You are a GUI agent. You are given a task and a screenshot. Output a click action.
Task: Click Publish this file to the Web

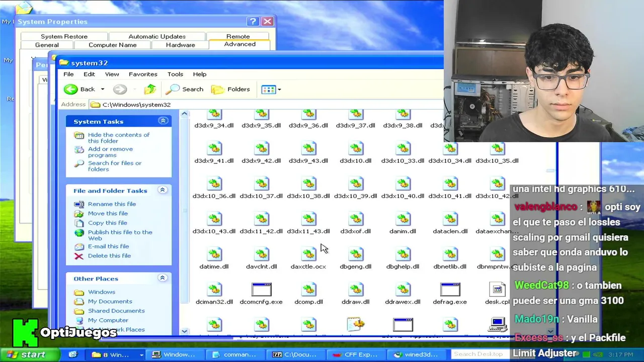[120, 235]
